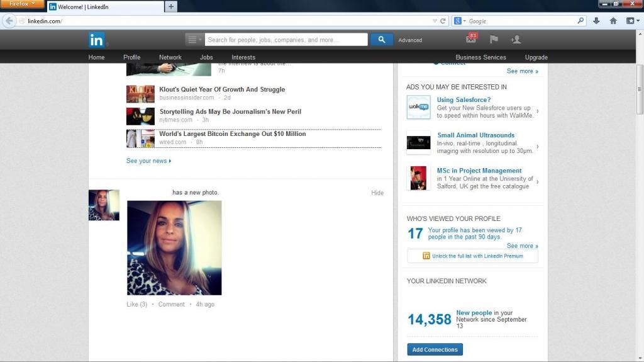The width and height of the screenshot is (644, 362).
Task: Open Storytelling Ads May Be Journalism's New Peril
Action: [230, 111]
